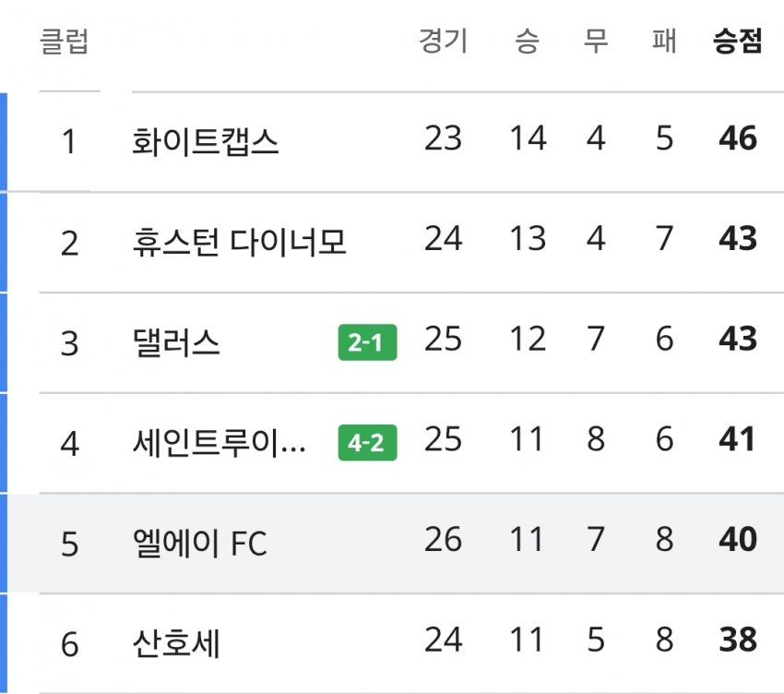Open highlighted 엘에이 FC row
Viewport: 784px width, 694px height.
coord(396,543)
